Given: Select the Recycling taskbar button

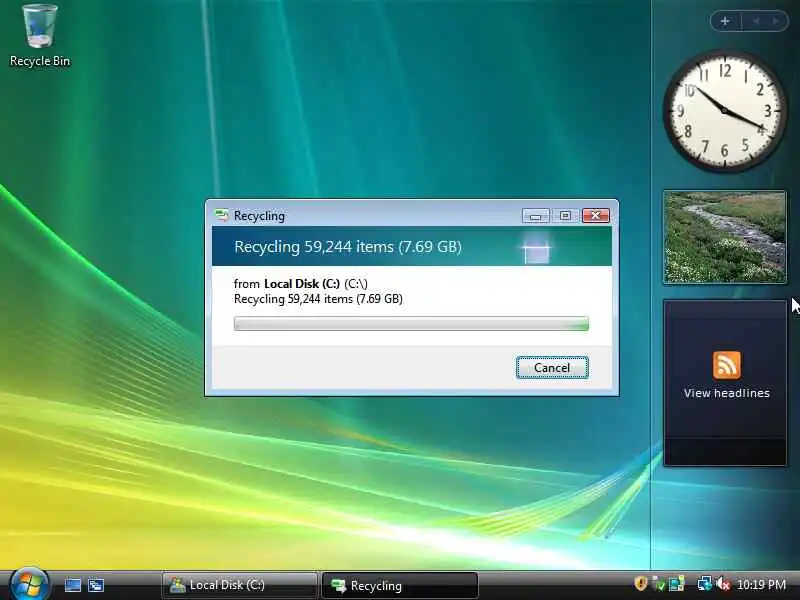Looking at the screenshot, I should point(400,585).
